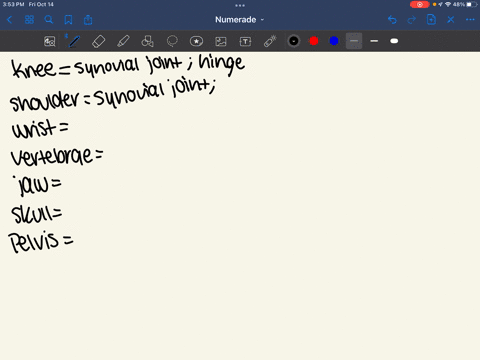Tap the handwritten word 'wrist'
The width and height of the screenshot is (480, 360).
tap(34, 128)
